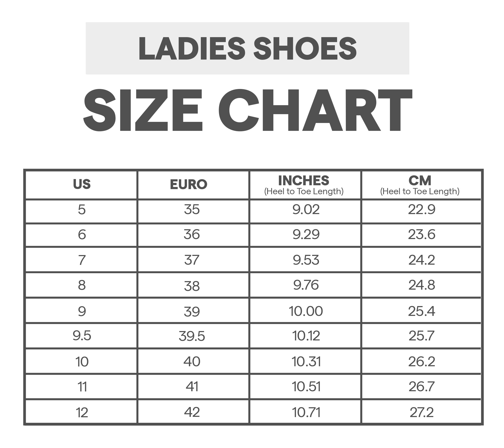This screenshot has width=504, height=448.
Task: Click the US size 11 cell
Action: (x=82, y=387)
